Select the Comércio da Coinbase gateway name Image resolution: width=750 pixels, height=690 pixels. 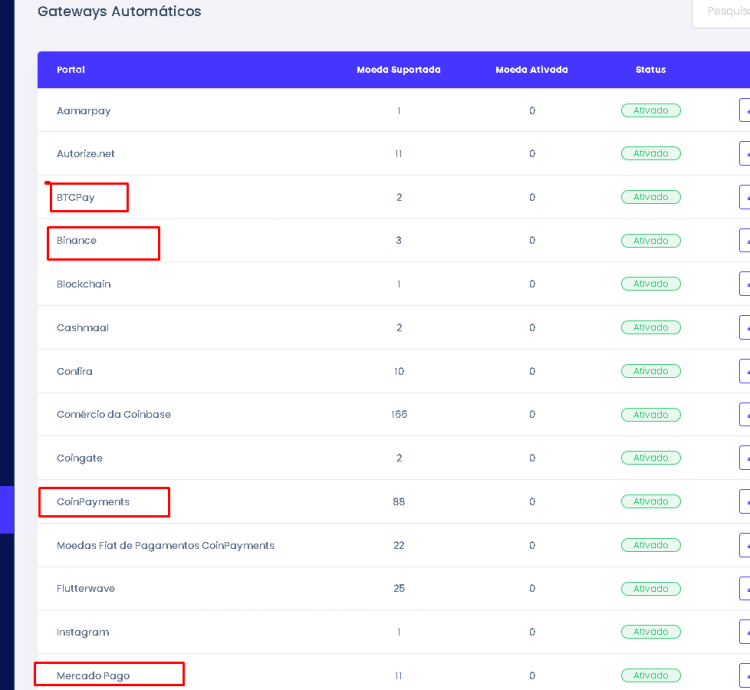(113, 415)
